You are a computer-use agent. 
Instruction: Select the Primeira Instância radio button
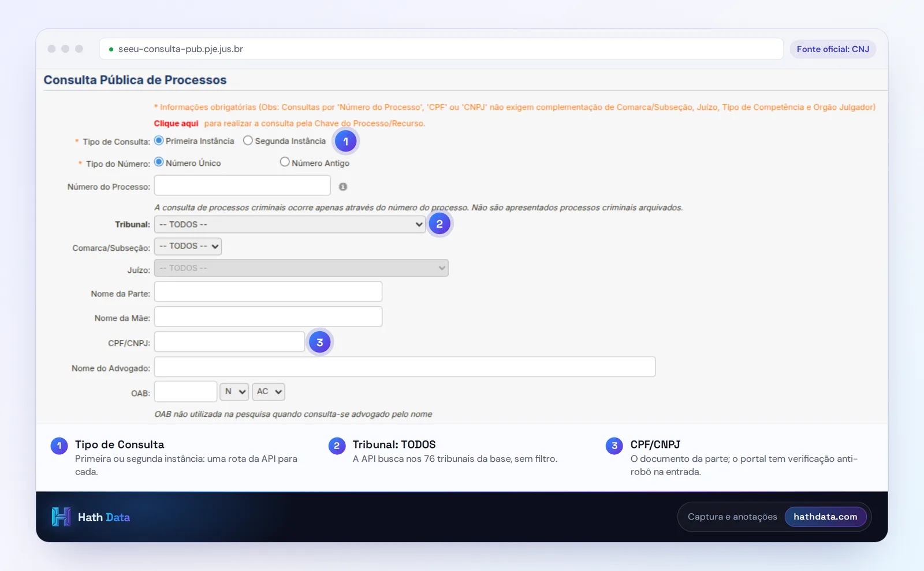(x=159, y=140)
